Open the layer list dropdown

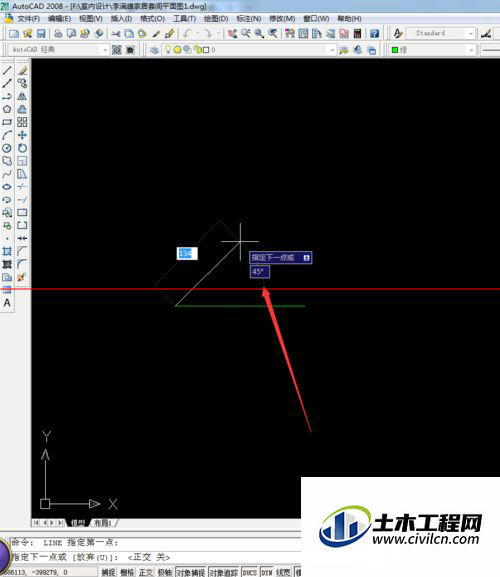pos(332,50)
